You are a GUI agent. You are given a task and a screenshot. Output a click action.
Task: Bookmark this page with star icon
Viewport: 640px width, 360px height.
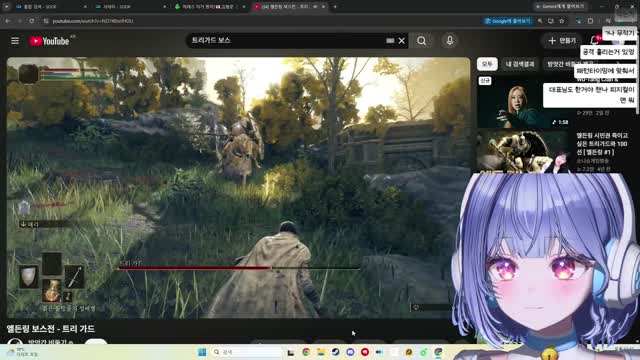pyautogui.click(x=562, y=21)
